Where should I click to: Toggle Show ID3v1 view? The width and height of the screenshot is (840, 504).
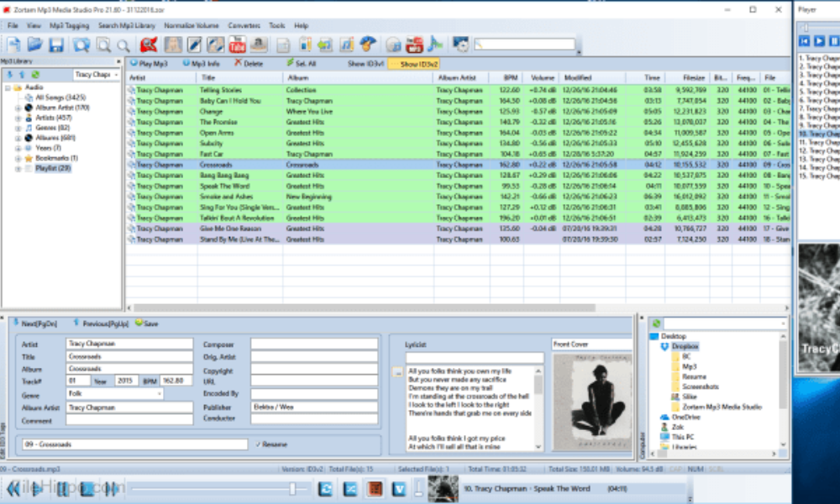(x=365, y=64)
